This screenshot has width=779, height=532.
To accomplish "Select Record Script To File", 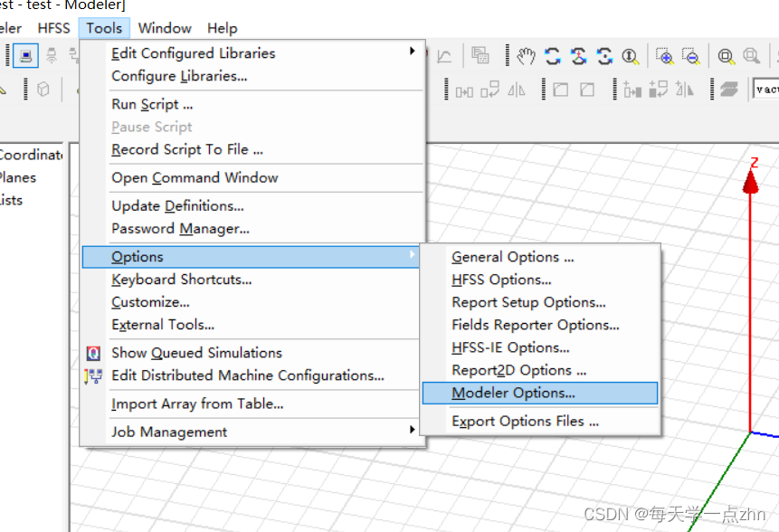I will 187,149.
